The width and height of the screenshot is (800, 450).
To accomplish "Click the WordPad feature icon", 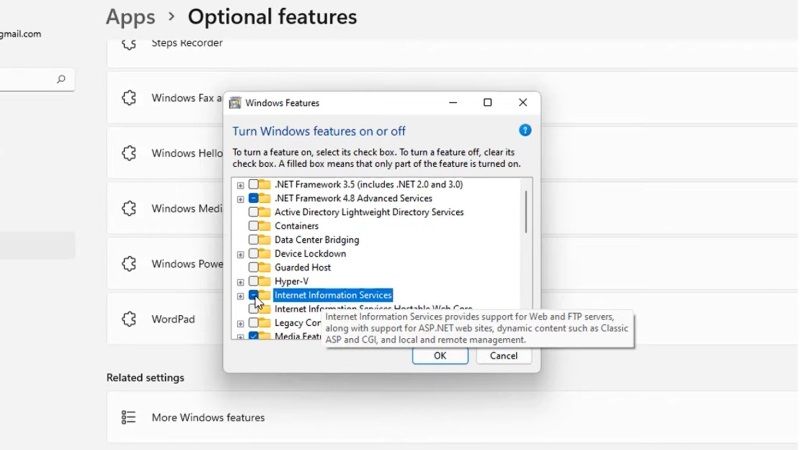I will pos(129,319).
